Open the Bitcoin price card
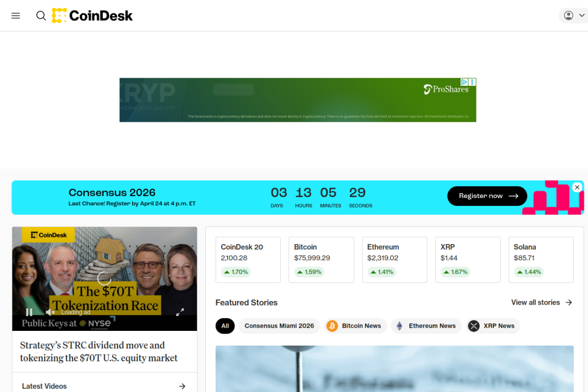588x392 pixels. click(x=321, y=259)
